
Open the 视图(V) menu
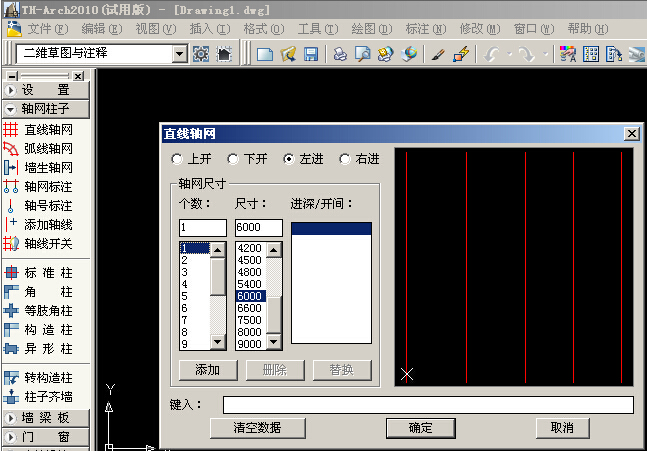pos(156,29)
